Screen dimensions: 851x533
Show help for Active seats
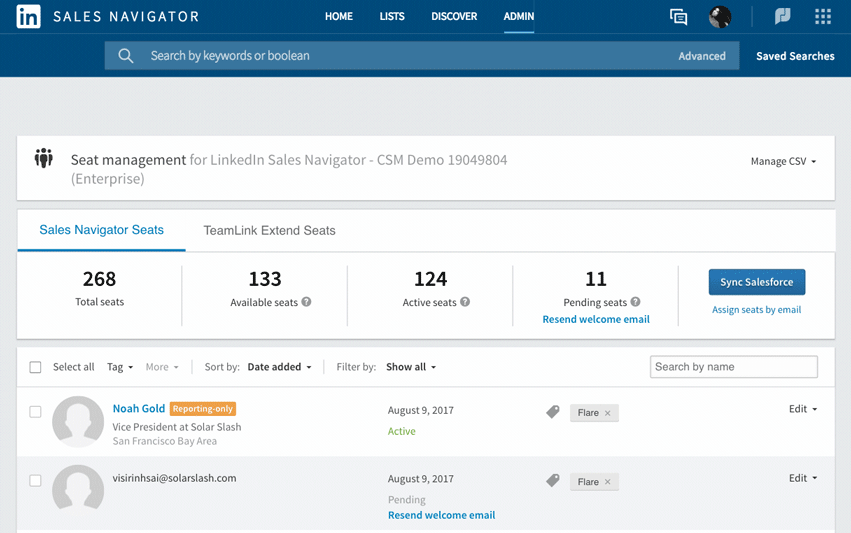pyautogui.click(x=465, y=302)
